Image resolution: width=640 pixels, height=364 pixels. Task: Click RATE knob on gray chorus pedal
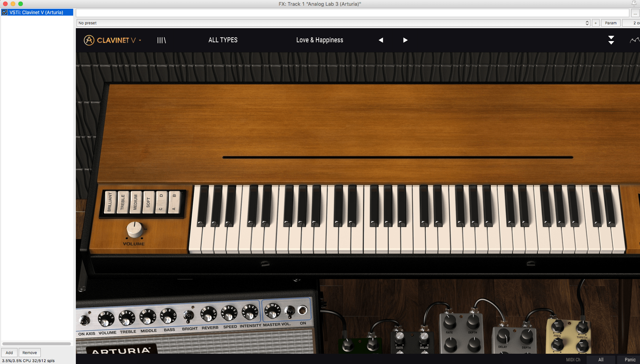[x=450, y=322]
